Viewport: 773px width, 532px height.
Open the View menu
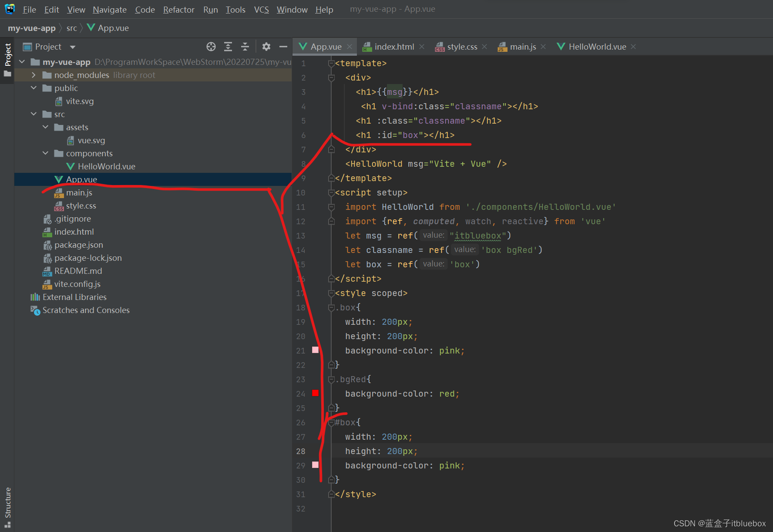[76, 10]
